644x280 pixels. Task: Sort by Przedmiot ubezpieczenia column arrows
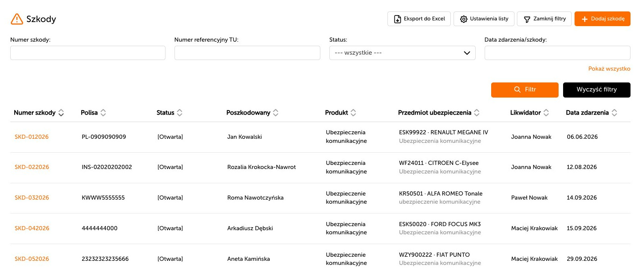point(477,113)
